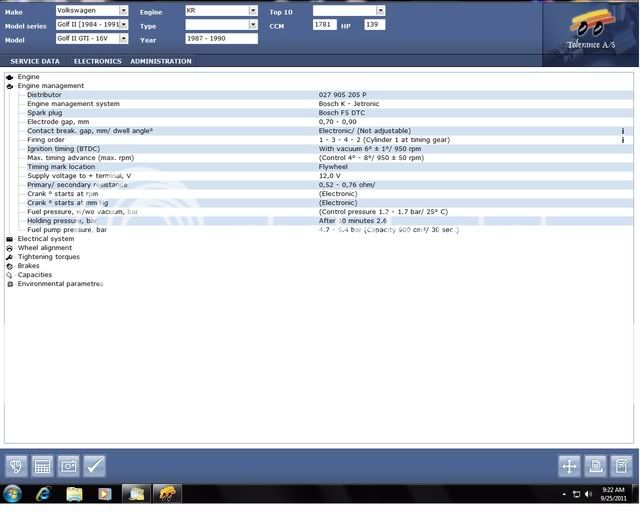This screenshot has width=640, height=512.
Task: Click the Year field 1987 - 1990
Action: pos(221,38)
